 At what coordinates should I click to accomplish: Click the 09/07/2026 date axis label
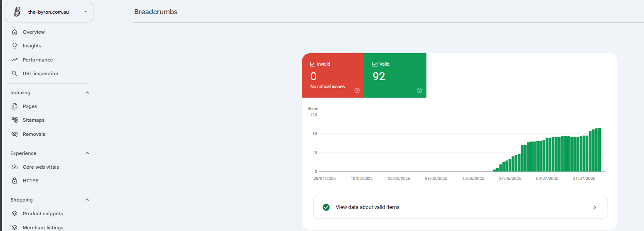coord(547,179)
